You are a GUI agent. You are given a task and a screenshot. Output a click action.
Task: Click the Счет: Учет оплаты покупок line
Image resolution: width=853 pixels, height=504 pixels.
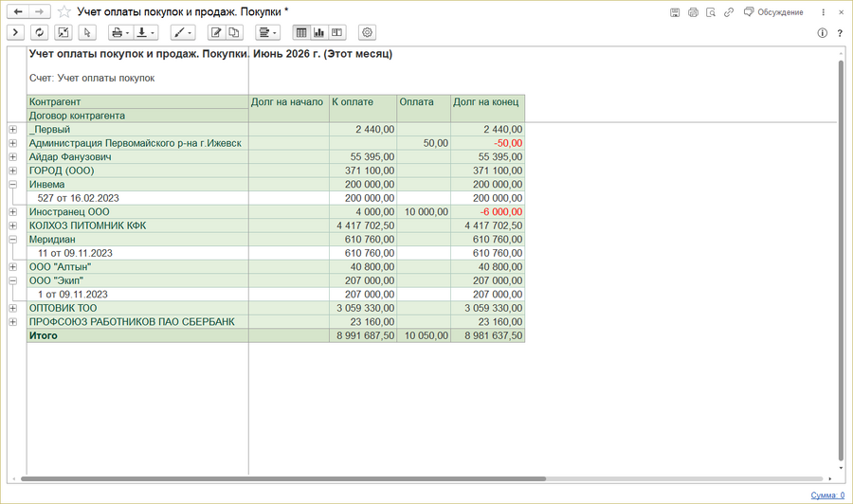pos(92,79)
